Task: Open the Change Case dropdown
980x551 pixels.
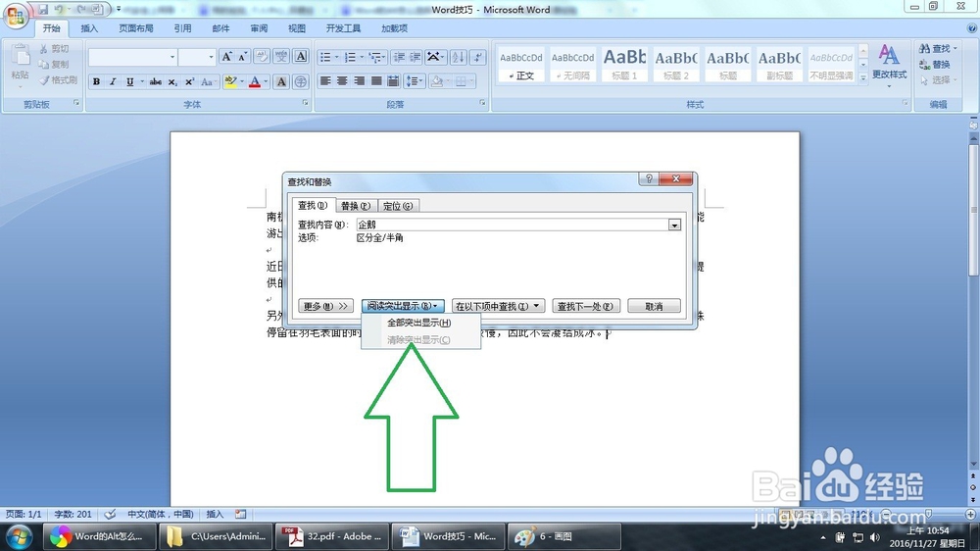Action: pos(208,82)
